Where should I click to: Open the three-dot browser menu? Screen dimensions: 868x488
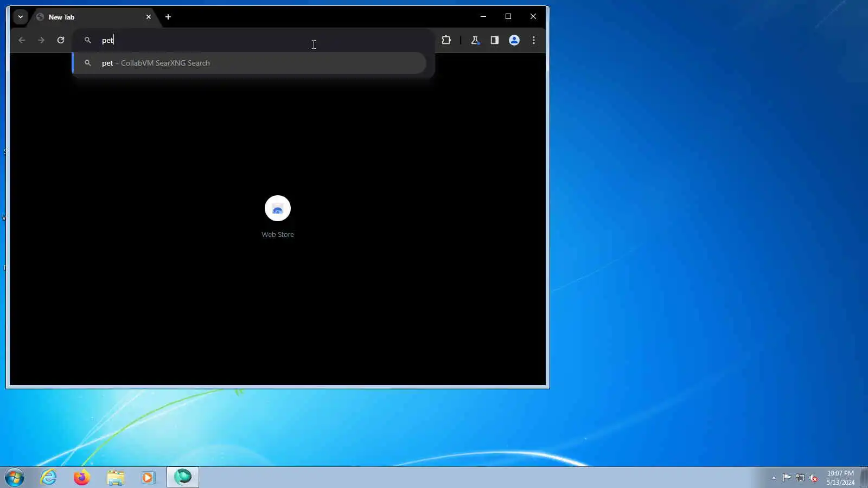[534, 40]
